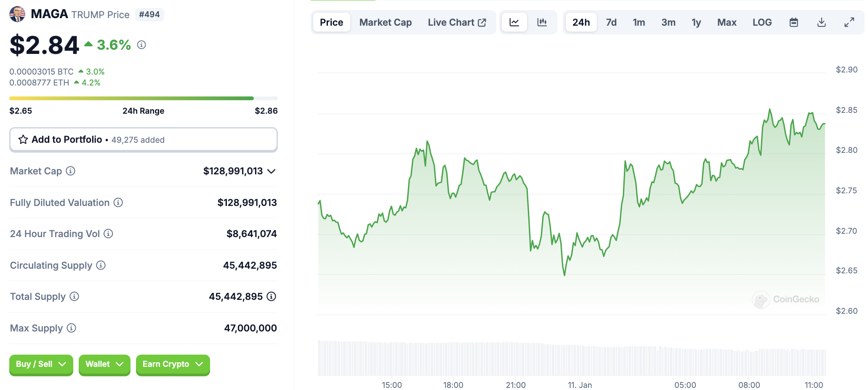The height and width of the screenshot is (390, 868).
Task: Select the 7d time range
Action: 611,22
